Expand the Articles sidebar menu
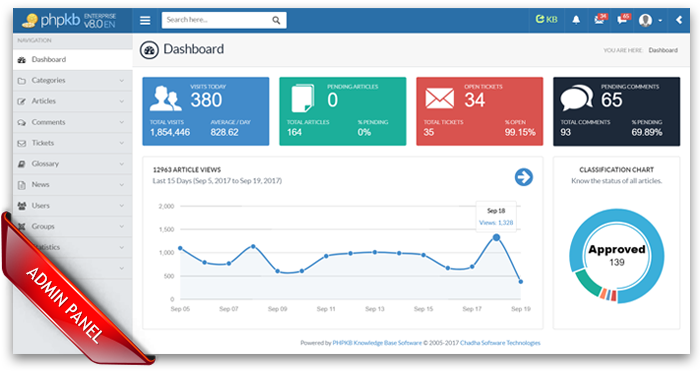700x375 pixels. click(73, 101)
